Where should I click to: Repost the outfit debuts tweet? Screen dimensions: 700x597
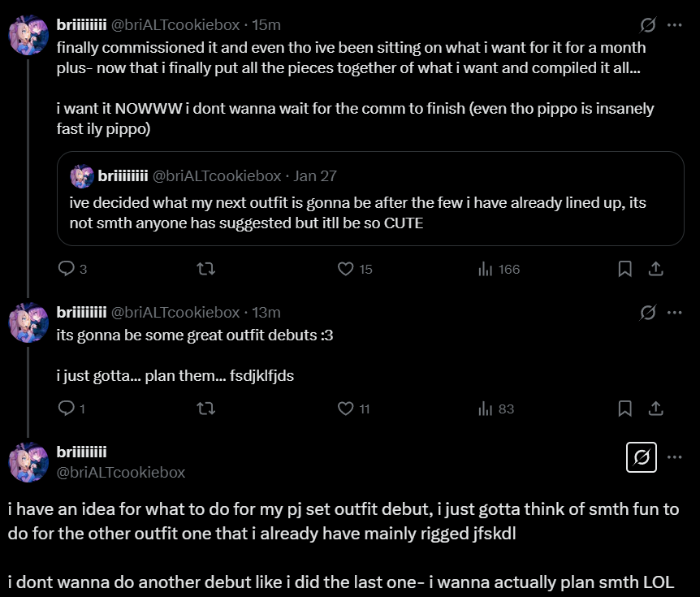[206, 409]
